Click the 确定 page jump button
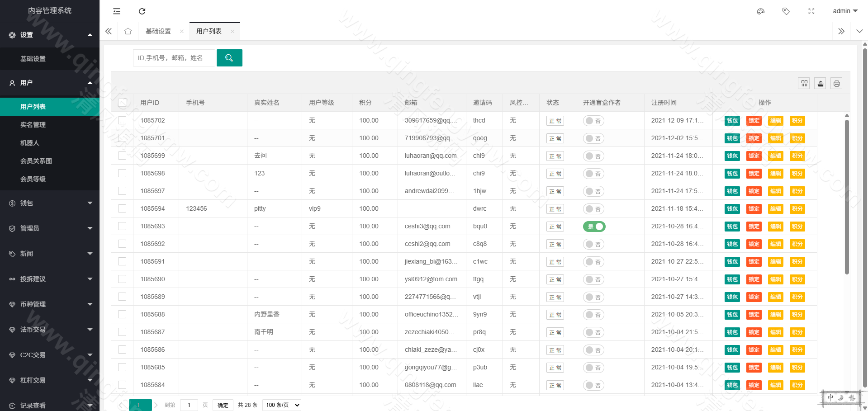Viewport: 868px width, 411px height. (x=223, y=405)
